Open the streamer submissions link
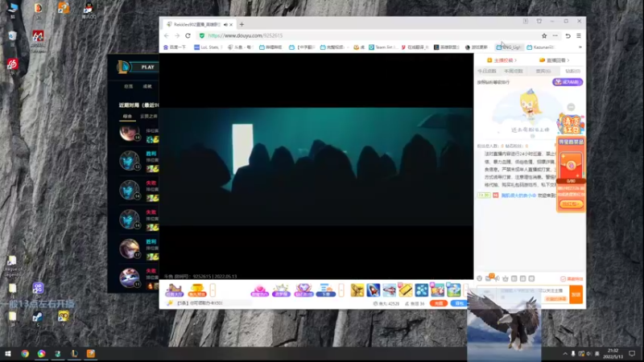Viewport: 644px width, 362px height. [x=502, y=60]
